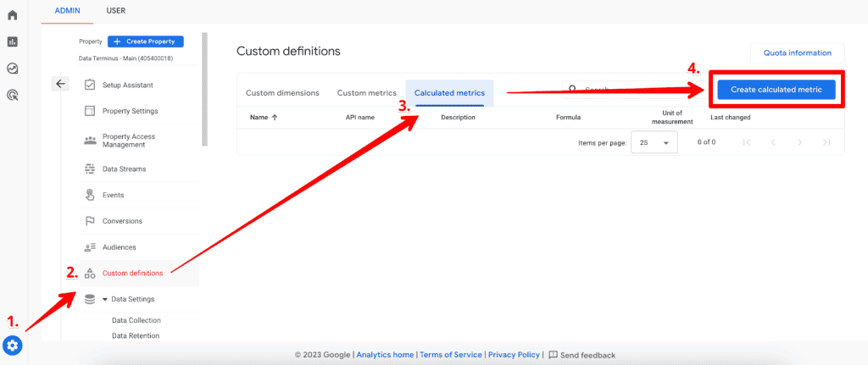868x365 pixels.
Task: Go to first page of table
Action: (746, 142)
